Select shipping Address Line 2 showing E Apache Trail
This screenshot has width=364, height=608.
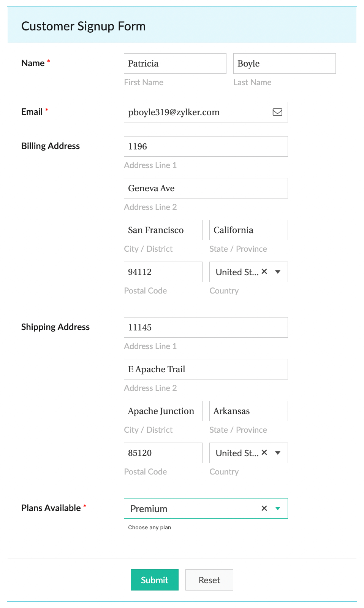pos(205,369)
